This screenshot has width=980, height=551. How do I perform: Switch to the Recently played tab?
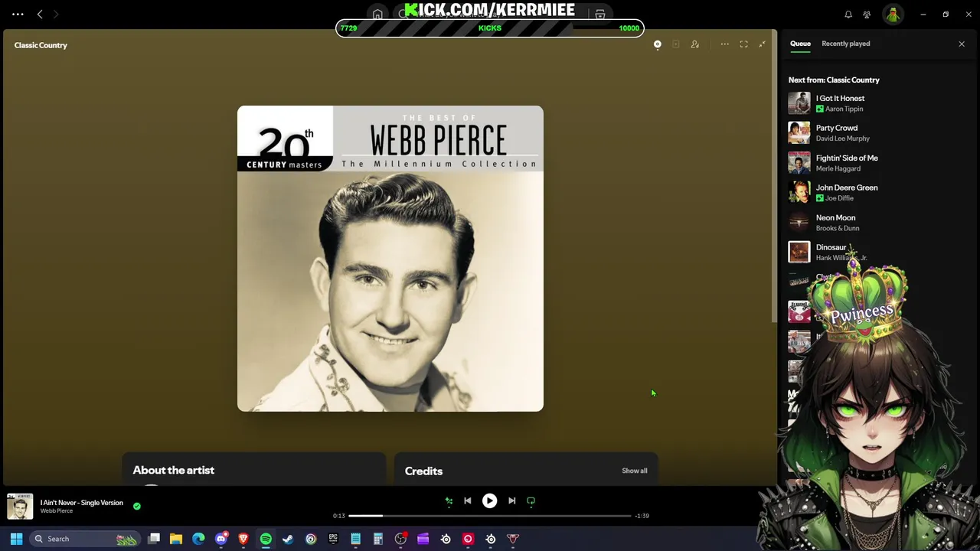[845, 44]
